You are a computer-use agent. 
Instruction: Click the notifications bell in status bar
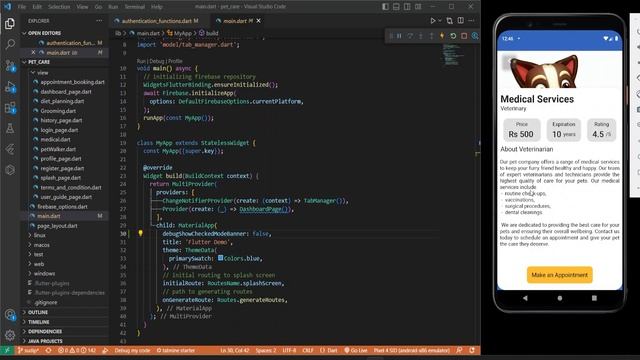472,350
